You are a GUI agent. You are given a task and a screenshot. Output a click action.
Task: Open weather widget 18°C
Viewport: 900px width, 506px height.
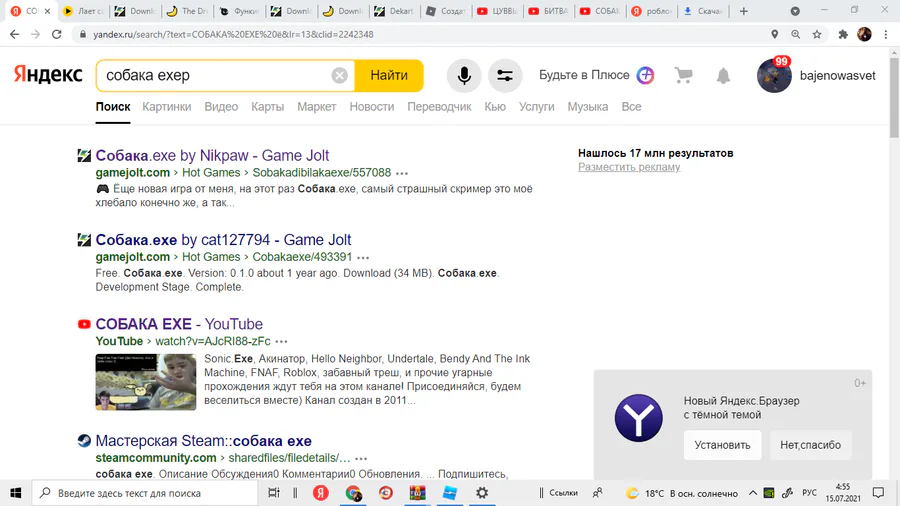pos(682,493)
